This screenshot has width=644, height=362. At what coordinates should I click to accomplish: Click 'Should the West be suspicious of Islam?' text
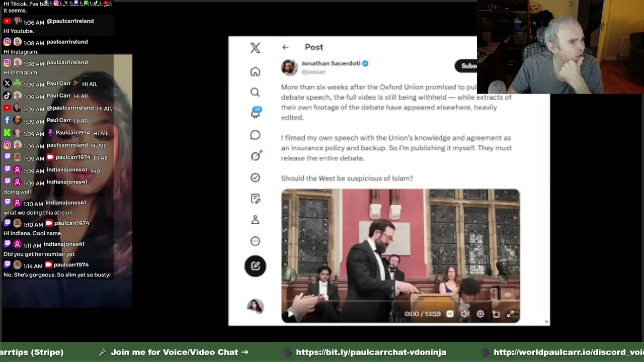[x=347, y=178]
